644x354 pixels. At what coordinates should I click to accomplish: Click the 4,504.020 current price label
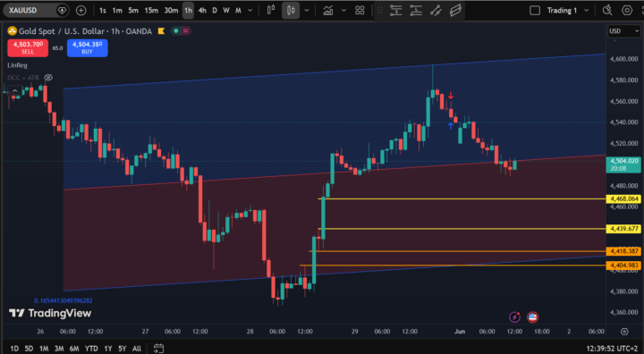[x=623, y=164]
